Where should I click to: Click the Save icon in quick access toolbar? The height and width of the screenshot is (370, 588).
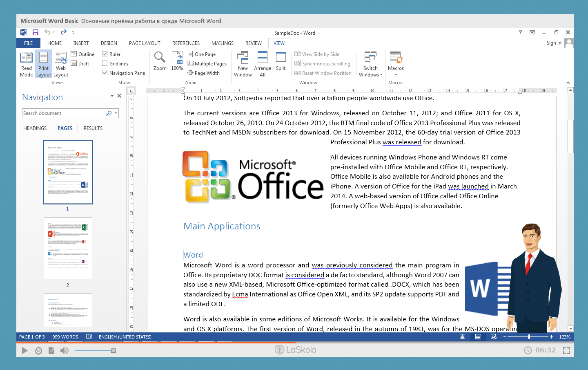pos(36,32)
